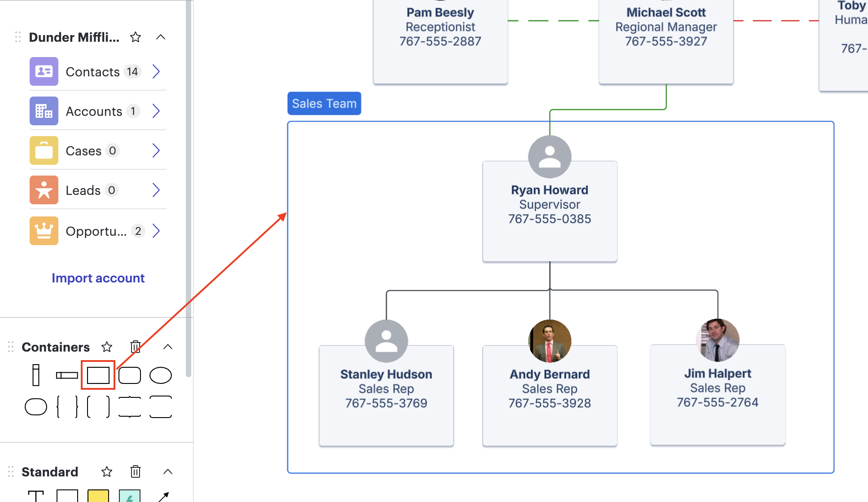The width and height of the screenshot is (868, 502).
Task: Toggle the Containers favorite star
Action: [x=107, y=347]
